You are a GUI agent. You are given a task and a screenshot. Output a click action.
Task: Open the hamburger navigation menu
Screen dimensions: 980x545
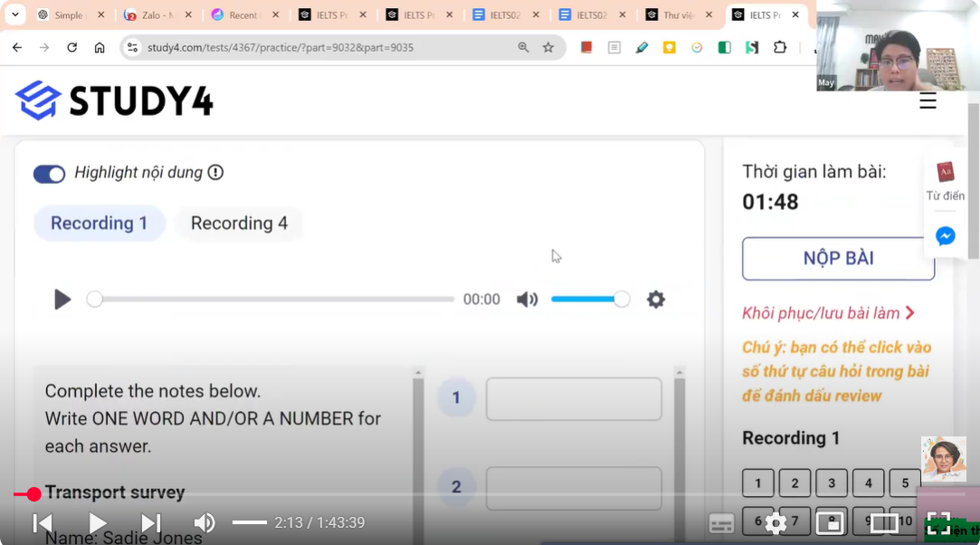(928, 100)
